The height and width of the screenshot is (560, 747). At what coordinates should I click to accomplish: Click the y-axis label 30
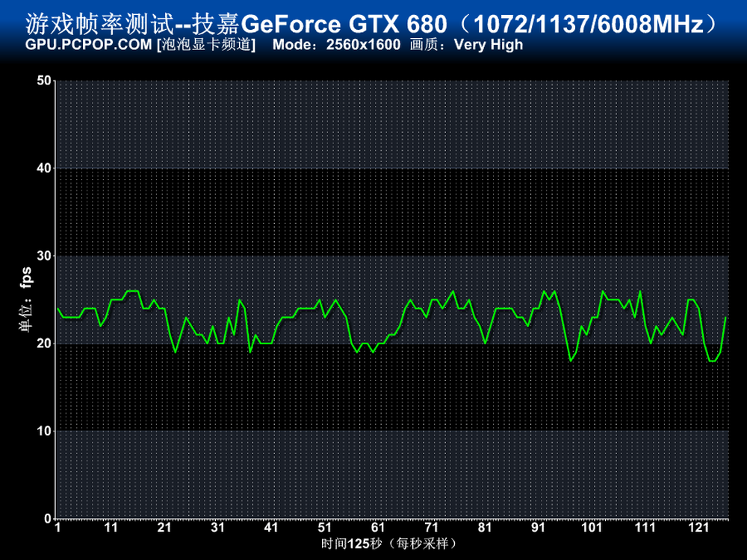tap(44, 255)
